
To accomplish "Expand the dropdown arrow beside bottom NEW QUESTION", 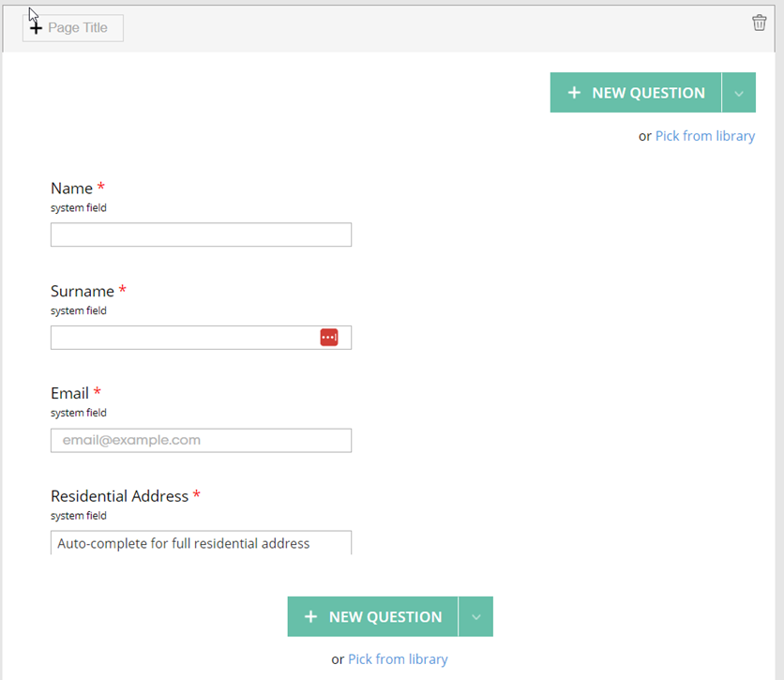I will pos(476,616).
